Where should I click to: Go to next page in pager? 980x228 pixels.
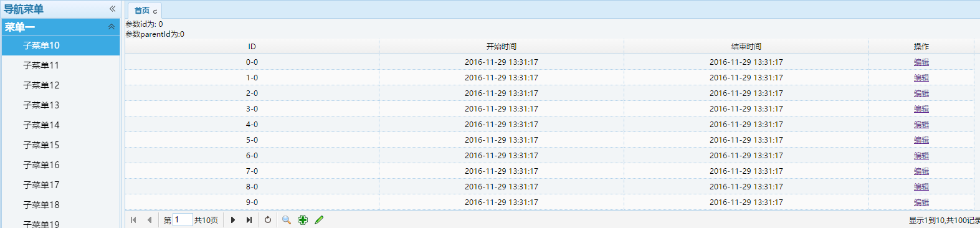point(233,220)
